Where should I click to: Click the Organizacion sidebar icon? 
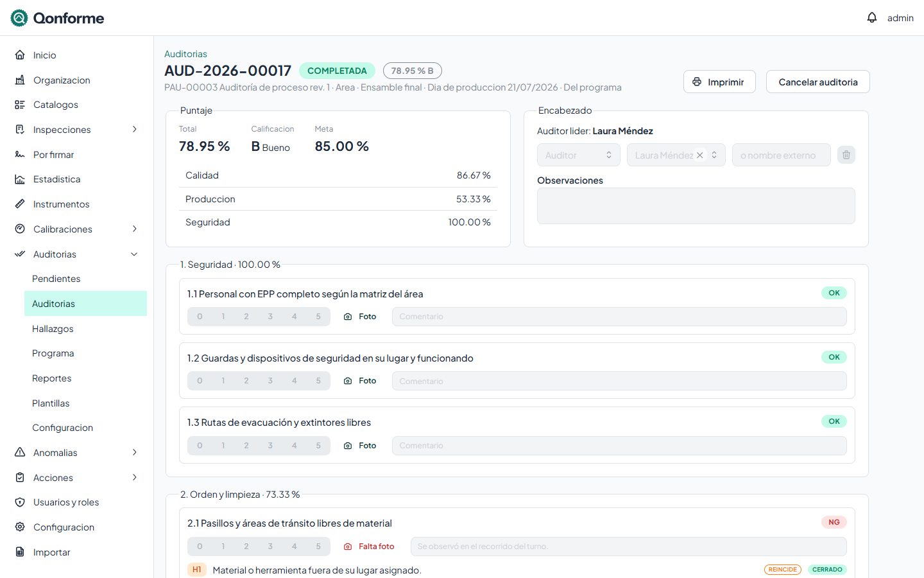coord(20,80)
